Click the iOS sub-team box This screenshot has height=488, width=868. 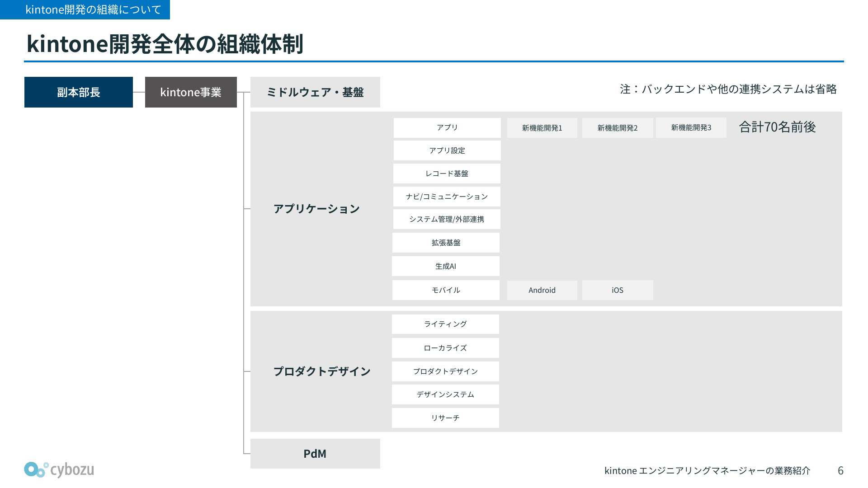618,290
